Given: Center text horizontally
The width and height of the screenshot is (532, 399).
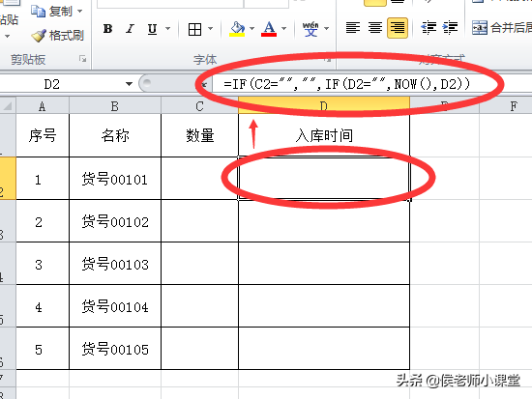Looking at the screenshot, I should coord(375,28).
